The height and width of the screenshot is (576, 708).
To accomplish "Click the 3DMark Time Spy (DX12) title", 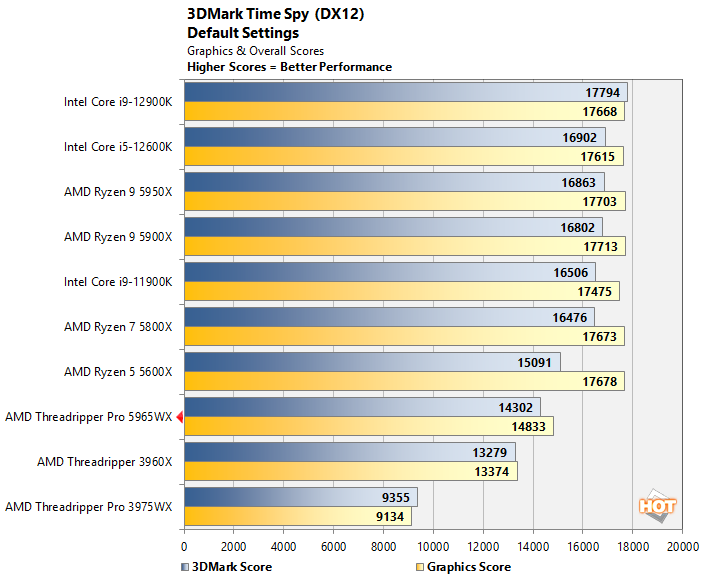I will click(x=275, y=14).
